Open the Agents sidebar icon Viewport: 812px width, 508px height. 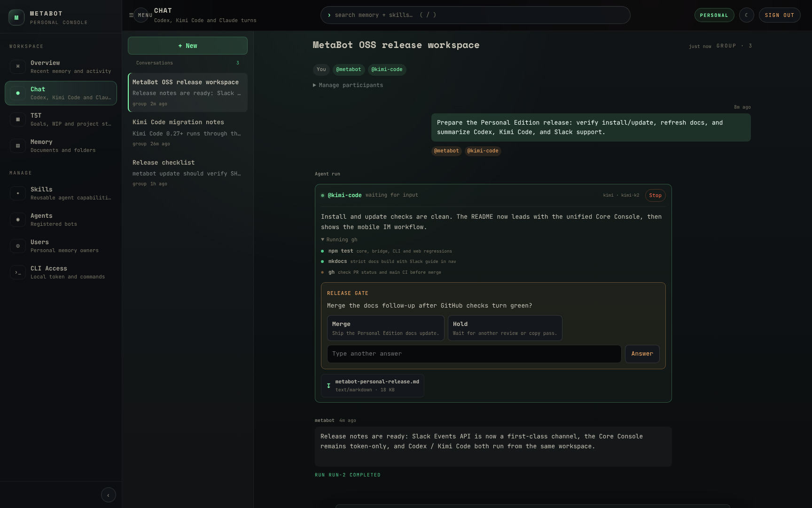tap(18, 220)
